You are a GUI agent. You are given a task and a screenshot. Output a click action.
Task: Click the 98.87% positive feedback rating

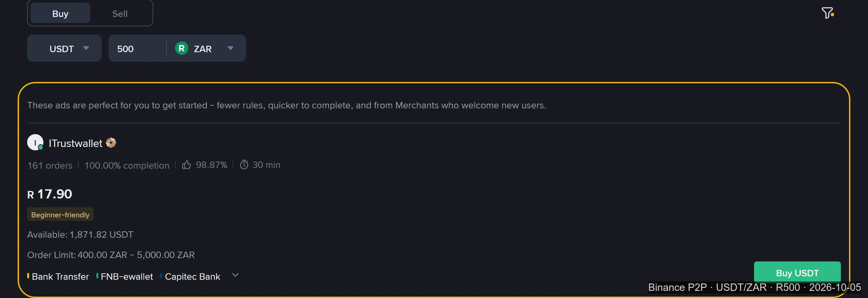[212, 165]
